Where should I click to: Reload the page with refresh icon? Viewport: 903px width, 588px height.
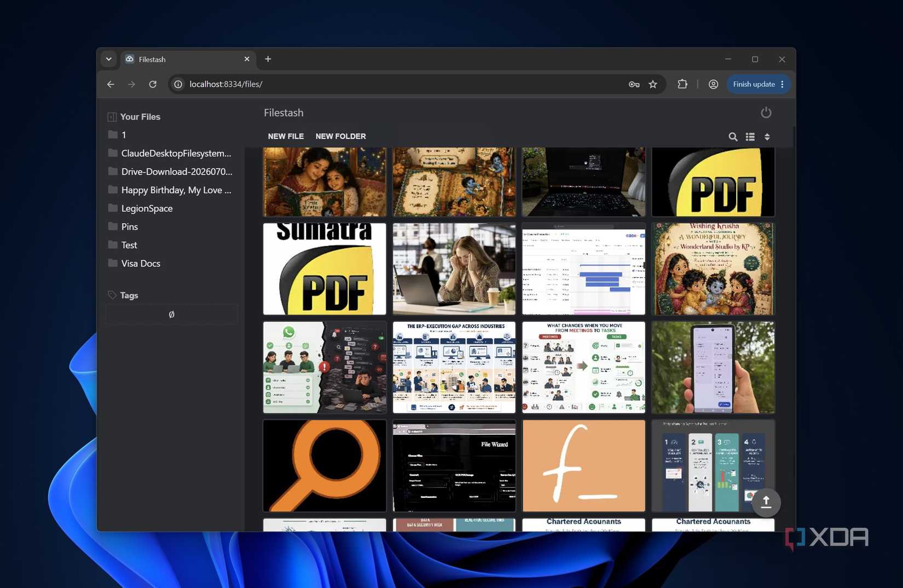[153, 84]
